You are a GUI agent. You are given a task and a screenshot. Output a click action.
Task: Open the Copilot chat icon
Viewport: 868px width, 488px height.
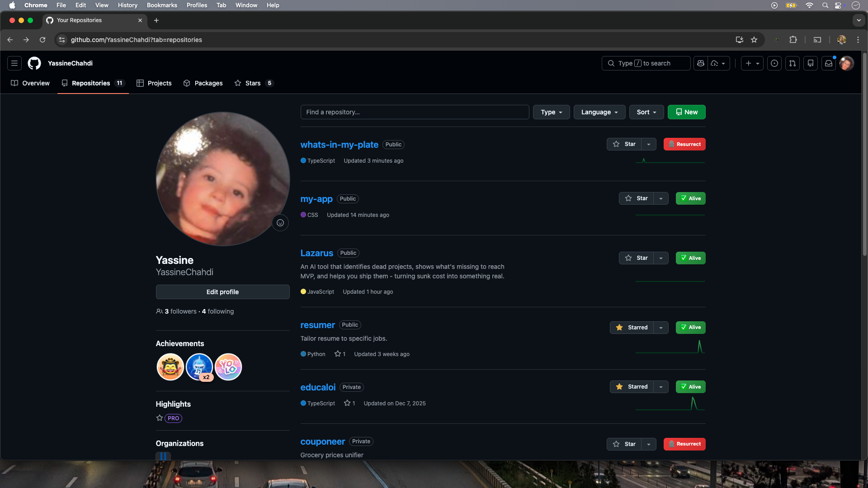(x=701, y=63)
